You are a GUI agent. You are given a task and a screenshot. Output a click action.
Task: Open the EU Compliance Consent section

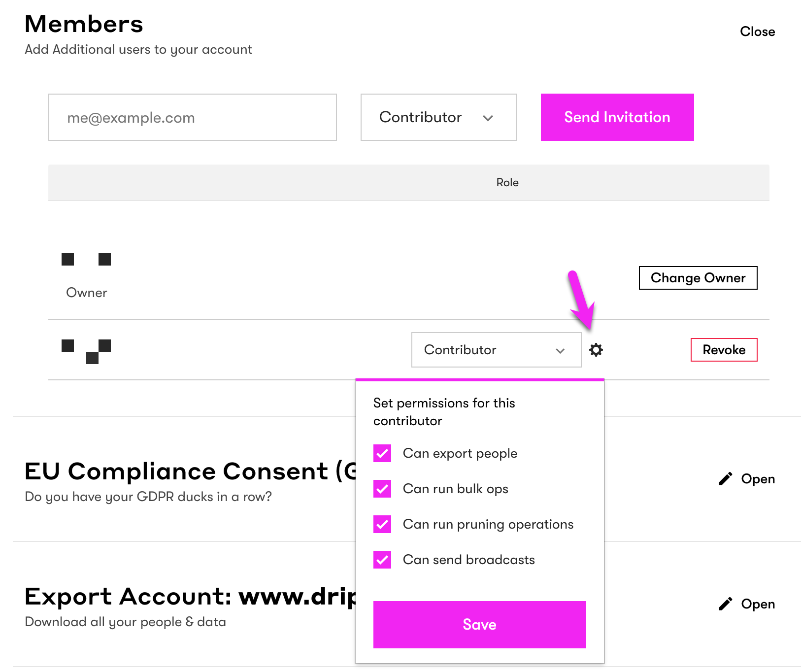(x=758, y=479)
